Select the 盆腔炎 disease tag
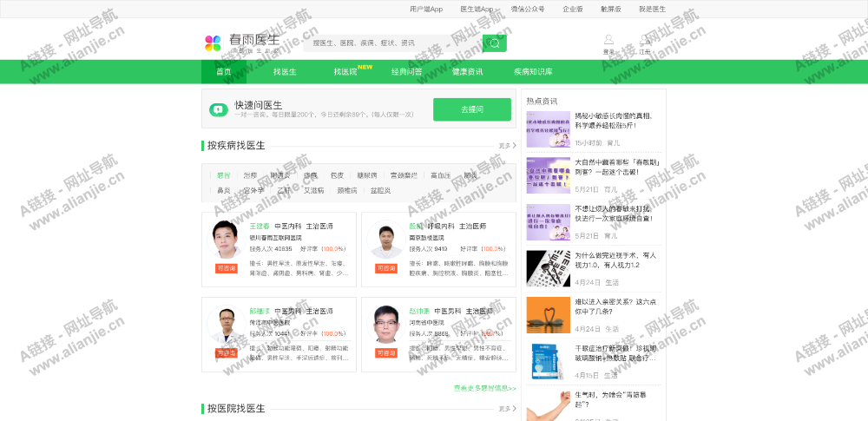 [x=381, y=191]
